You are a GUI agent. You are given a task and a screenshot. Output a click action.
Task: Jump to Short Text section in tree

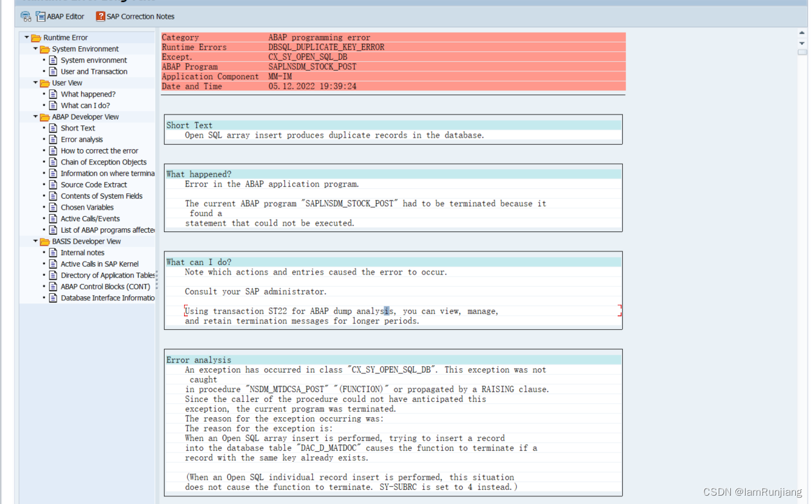coord(78,128)
